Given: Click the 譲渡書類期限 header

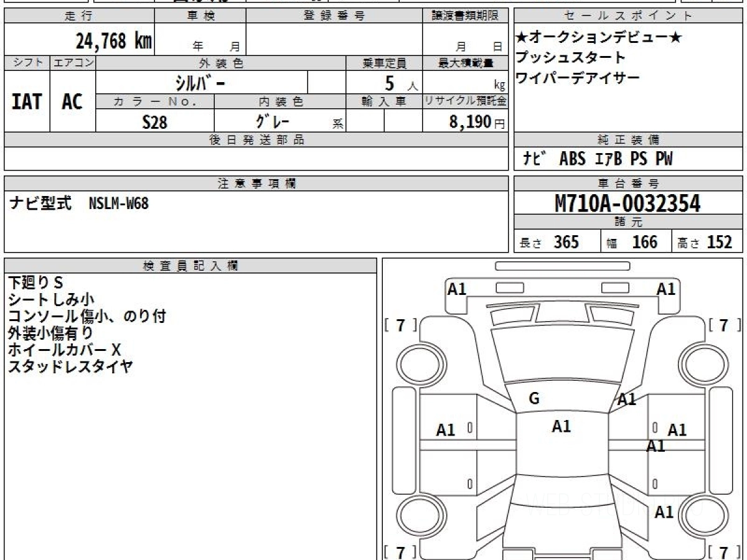Looking at the screenshot, I should click(465, 16).
